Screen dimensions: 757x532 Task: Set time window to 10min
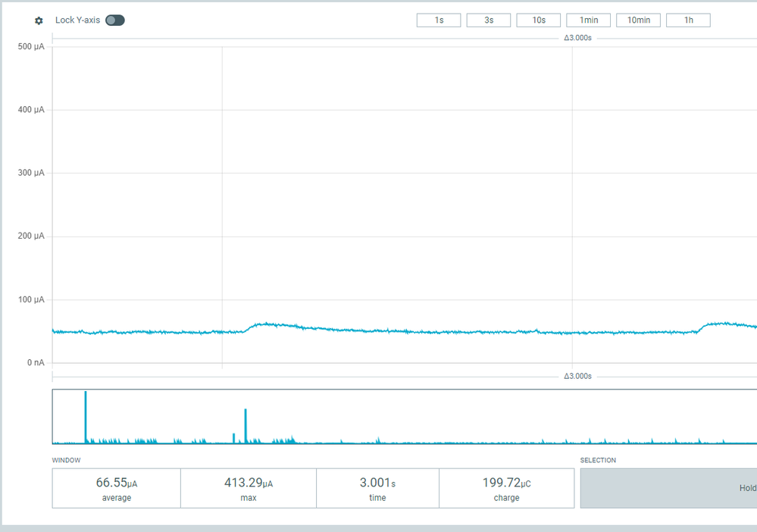pos(638,20)
